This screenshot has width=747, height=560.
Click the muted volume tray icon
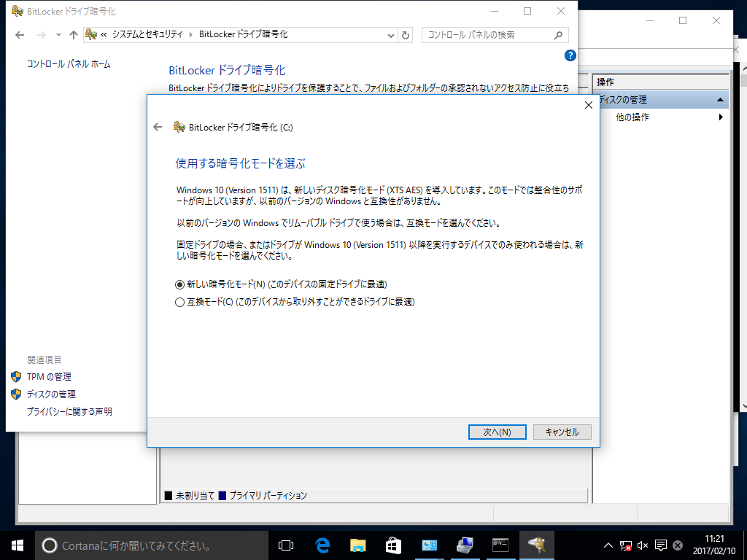coord(643,545)
